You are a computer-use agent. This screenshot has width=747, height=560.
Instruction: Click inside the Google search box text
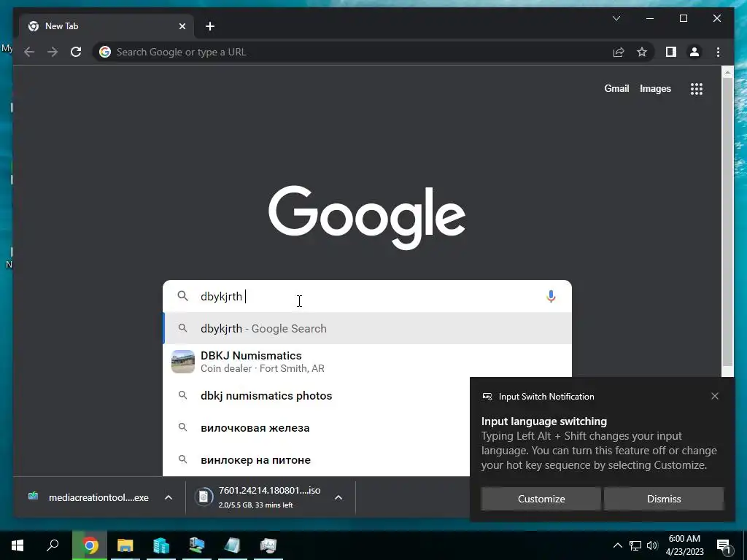click(x=368, y=296)
